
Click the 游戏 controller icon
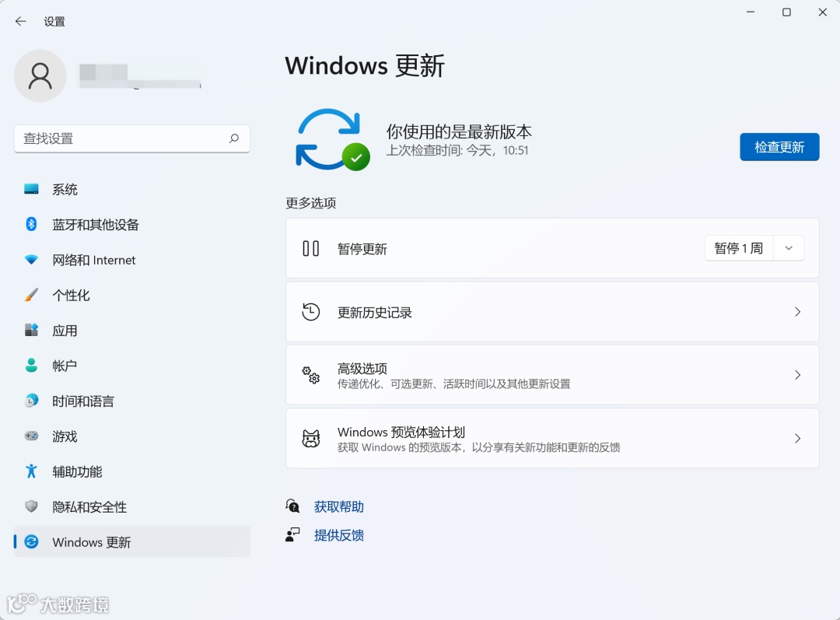coord(32,436)
